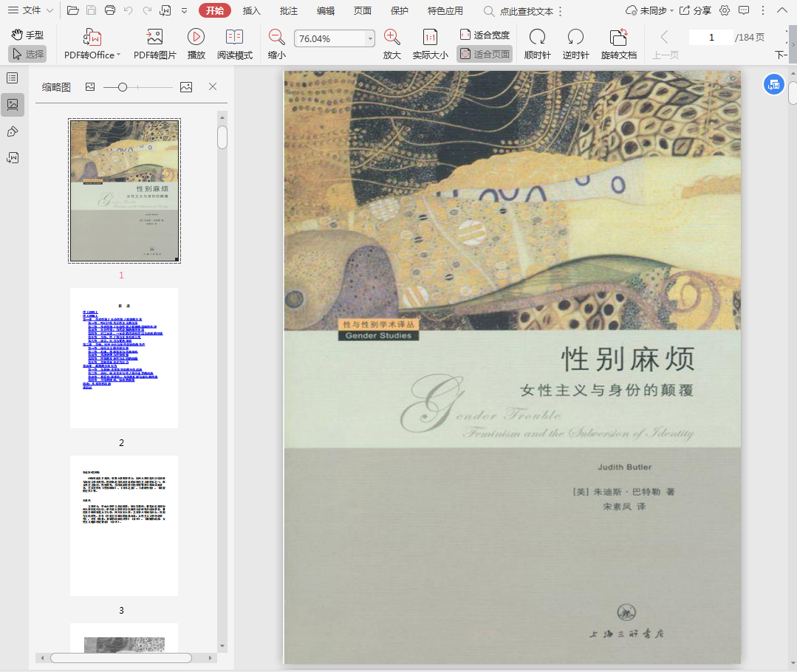This screenshot has width=797, height=672.
Task: Select page 1 cover thumbnail
Action: click(x=125, y=191)
